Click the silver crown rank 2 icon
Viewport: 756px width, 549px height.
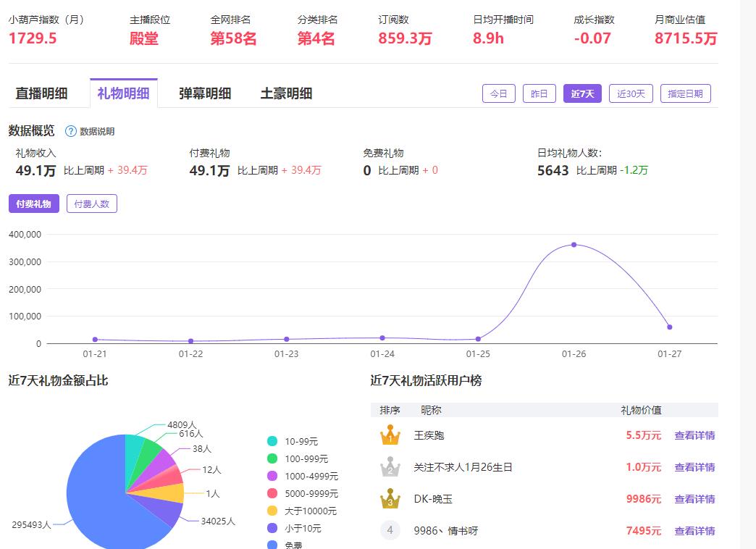(390, 467)
